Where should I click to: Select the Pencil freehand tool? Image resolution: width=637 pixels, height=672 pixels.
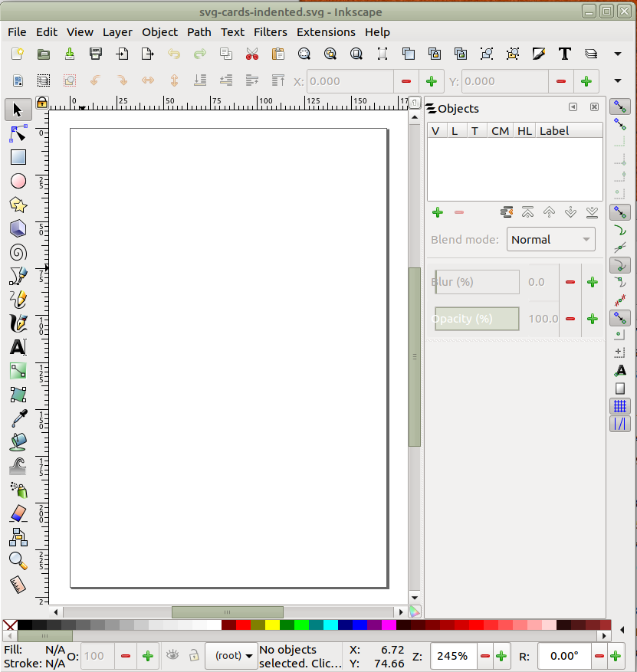tap(18, 300)
